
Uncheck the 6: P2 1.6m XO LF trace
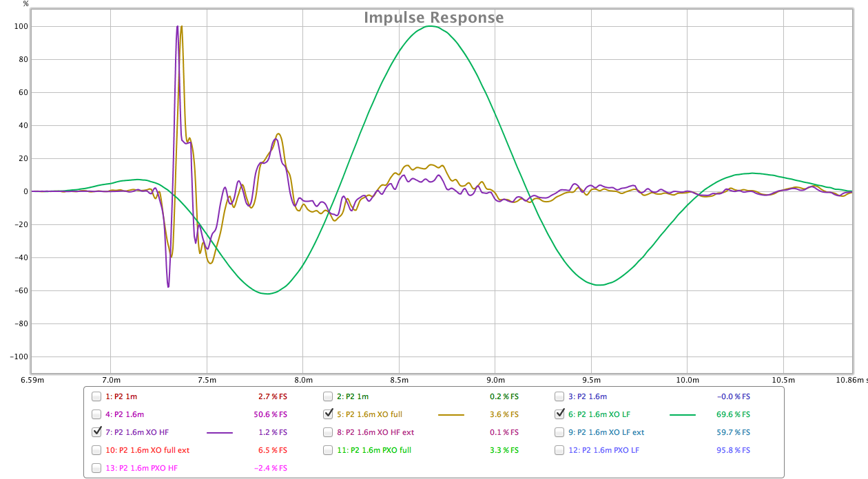559,414
